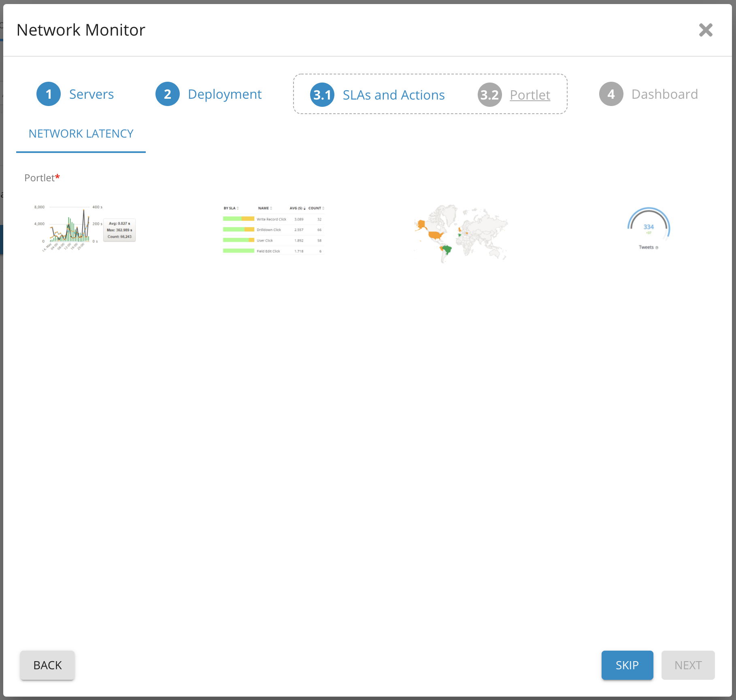This screenshot has width=736, height=700.
Task: Click the step 1 circle icon
Action: 49,94
